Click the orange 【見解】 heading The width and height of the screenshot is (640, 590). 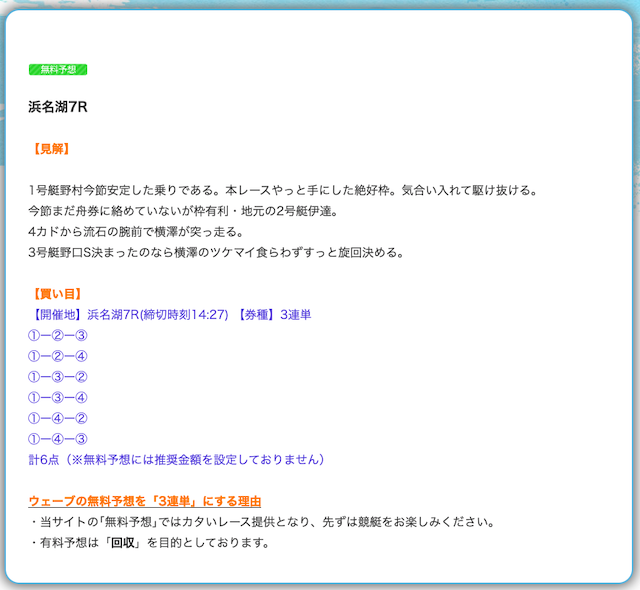tap(51, 149)
